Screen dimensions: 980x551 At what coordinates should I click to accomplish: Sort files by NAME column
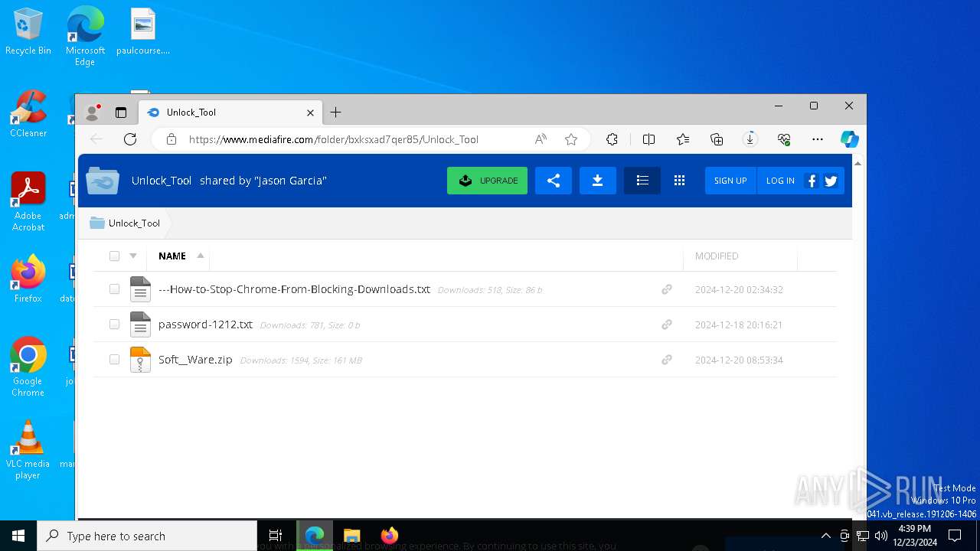pyautogui.click(x=172, y=256)
